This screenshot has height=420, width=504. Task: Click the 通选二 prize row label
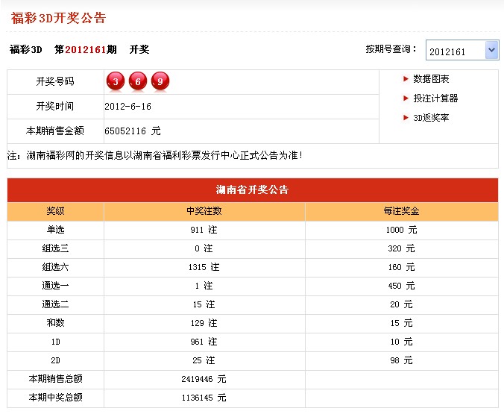tap(55, 304)
